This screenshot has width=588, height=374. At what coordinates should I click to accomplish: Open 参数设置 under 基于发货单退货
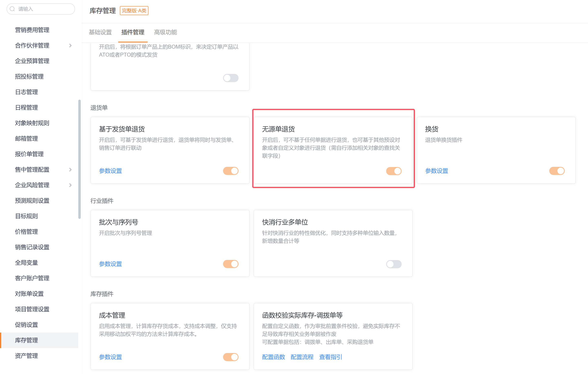[110, 171]
